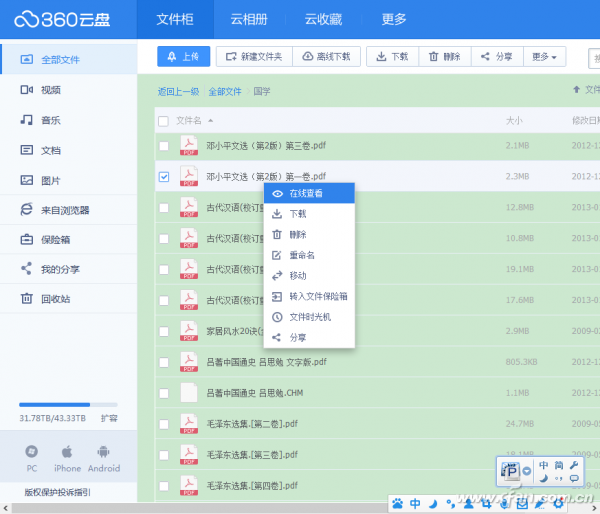Click the 返回上一级 link
This screenshot has width=600, height=514.
[x=178, y=91]
